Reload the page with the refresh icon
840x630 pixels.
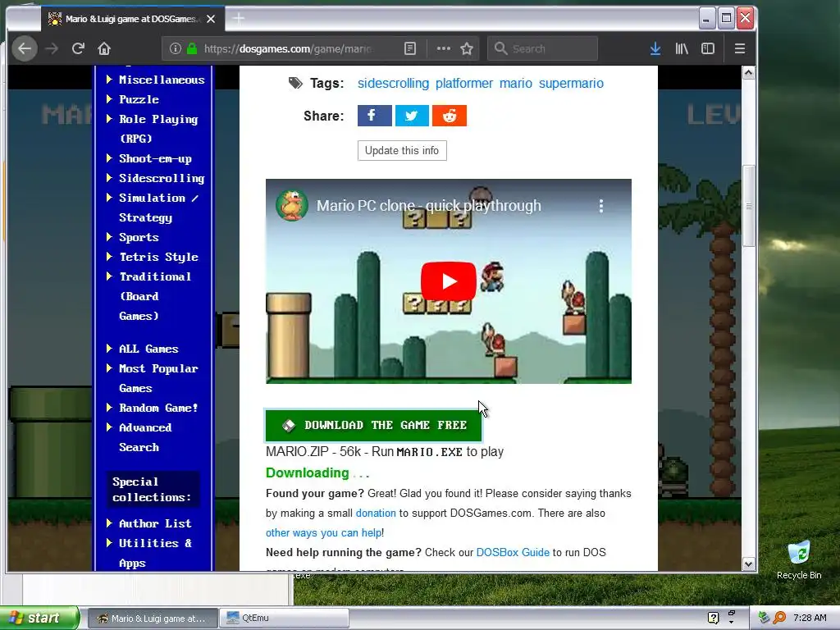coord(78,48)
